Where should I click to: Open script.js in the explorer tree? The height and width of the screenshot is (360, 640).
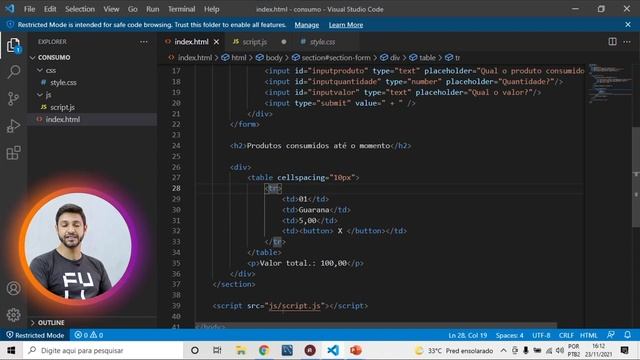62,107
